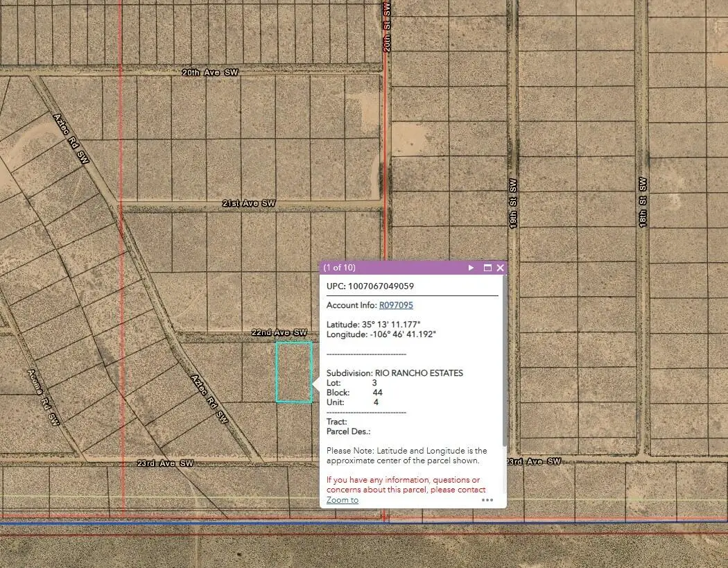Maximize the parcel info popup
This screenshot has height=568, width=728.
tap(487, 268)
